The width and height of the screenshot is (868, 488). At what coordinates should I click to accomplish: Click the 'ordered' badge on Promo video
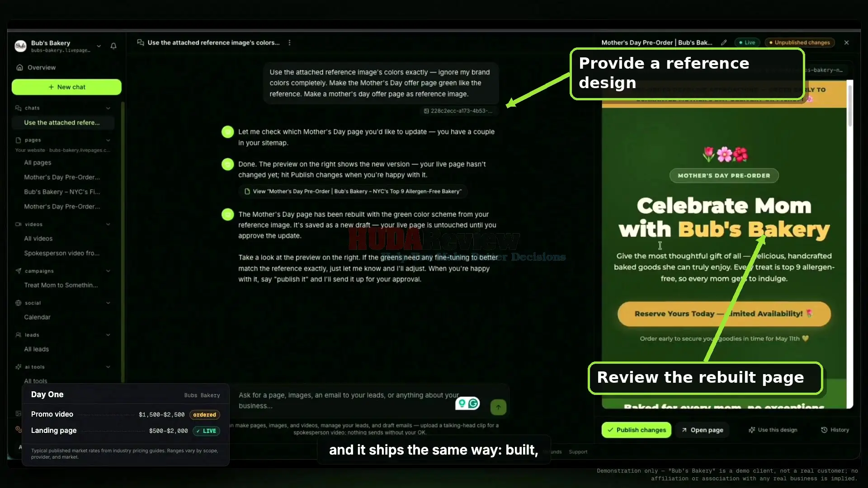pyautogui.click(x=205, y=415)
